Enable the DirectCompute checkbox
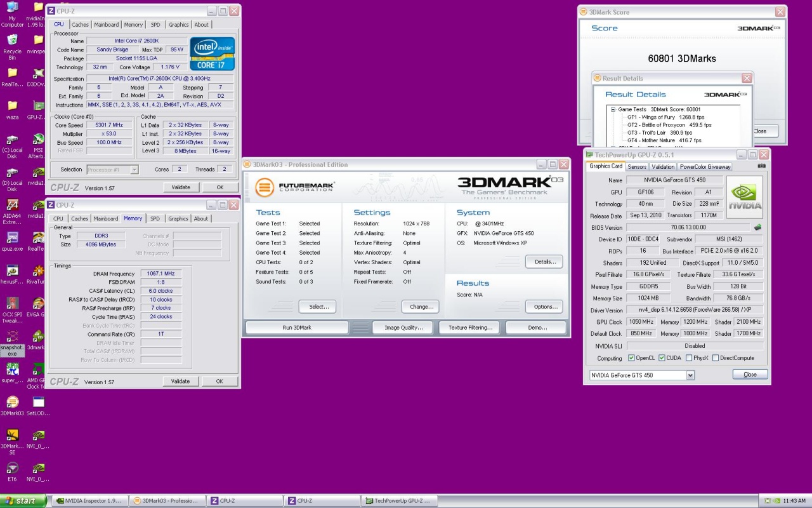Image resolution: width=812 pixels, height=508 pixels. coord(716,358)
